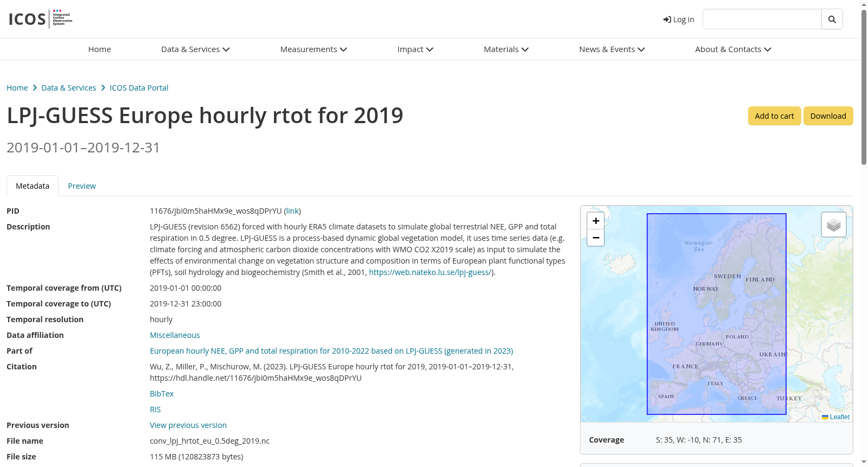Click the Download button
868x467 pixels.
828,116
